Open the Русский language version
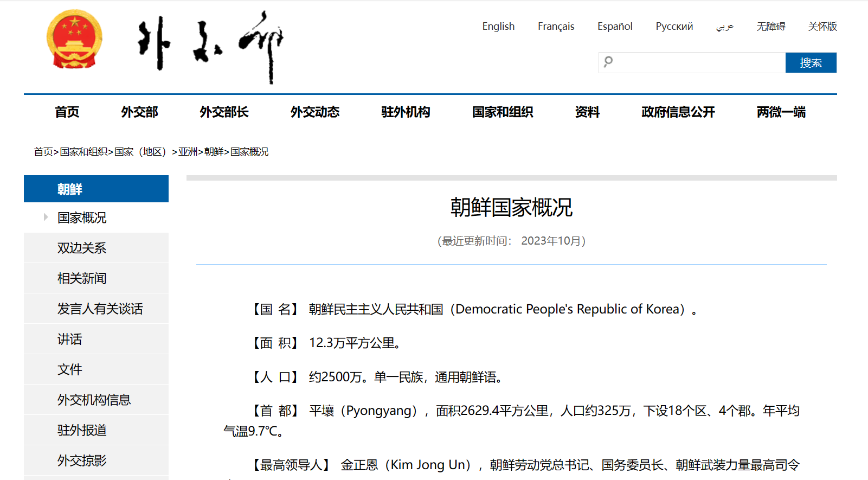 (x=674, y=27)
